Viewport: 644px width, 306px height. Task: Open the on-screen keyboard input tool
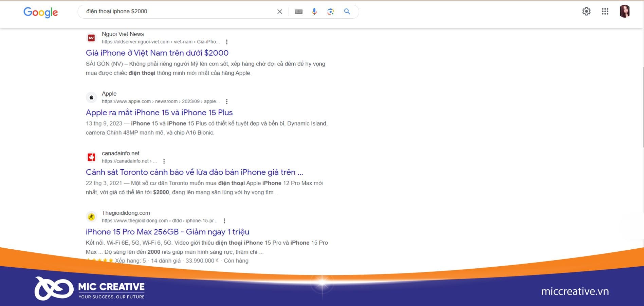point(298,12)
